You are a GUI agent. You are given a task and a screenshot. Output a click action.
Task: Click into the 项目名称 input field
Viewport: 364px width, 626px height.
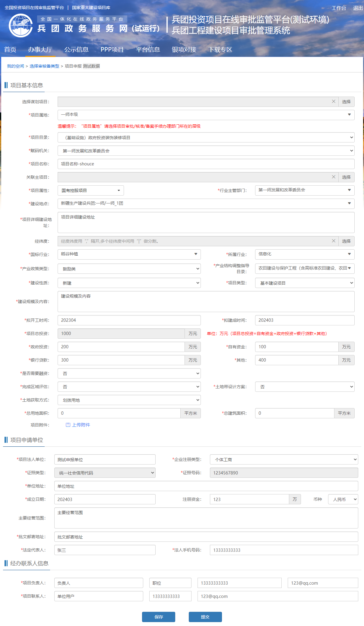coord(206,164)
